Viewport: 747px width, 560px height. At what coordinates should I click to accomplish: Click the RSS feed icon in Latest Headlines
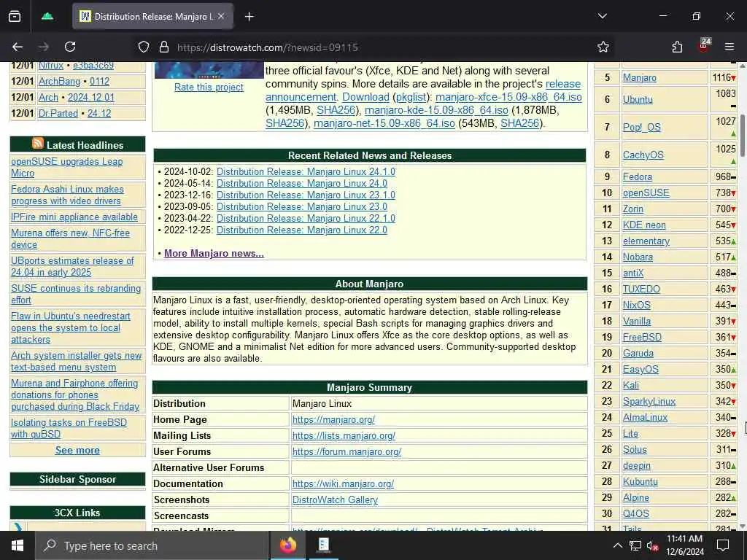(38, 144)
